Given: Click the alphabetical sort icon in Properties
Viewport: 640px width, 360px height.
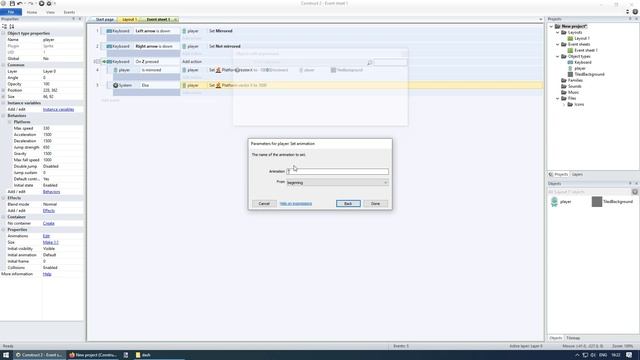Looking at the screenshot, I should pyautogui.click(x=12, y=26).
